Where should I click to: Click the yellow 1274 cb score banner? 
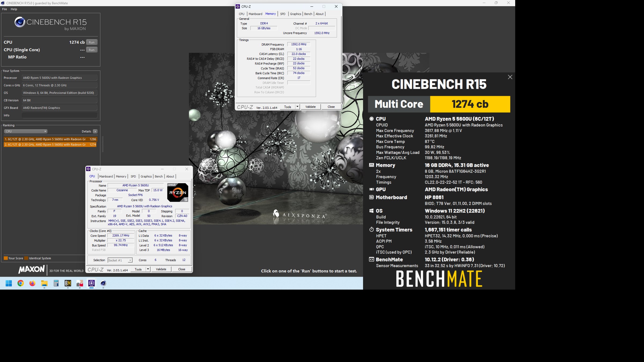(x=470, y=104)
